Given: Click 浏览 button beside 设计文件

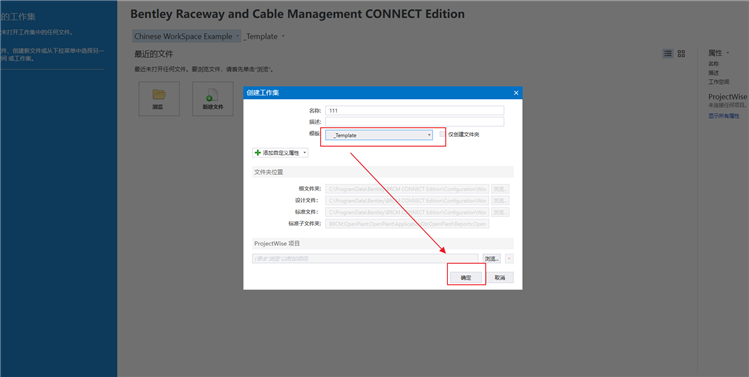Looking at the screenshot, I should (x=500, y=200).
